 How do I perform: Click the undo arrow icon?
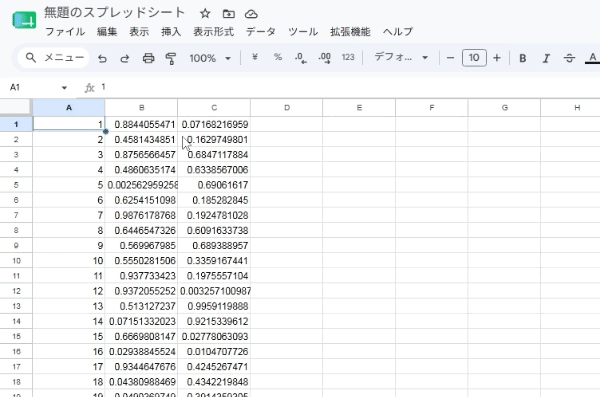click(102, 58)
